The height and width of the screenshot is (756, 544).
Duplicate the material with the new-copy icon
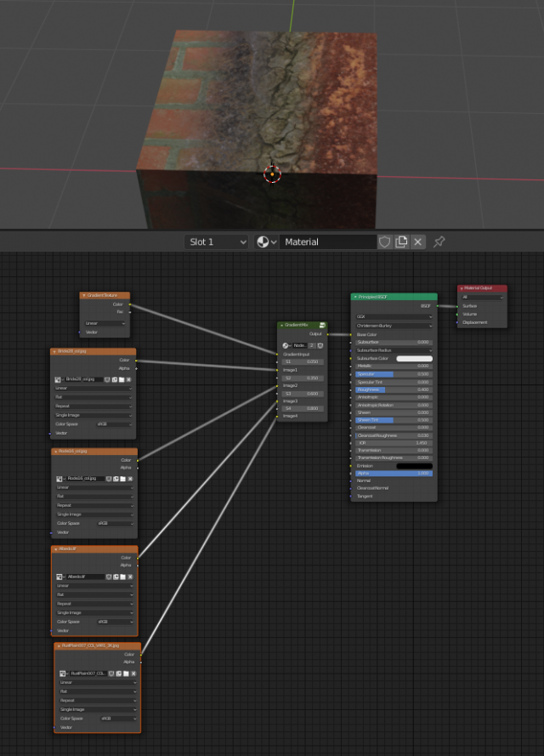401,242
